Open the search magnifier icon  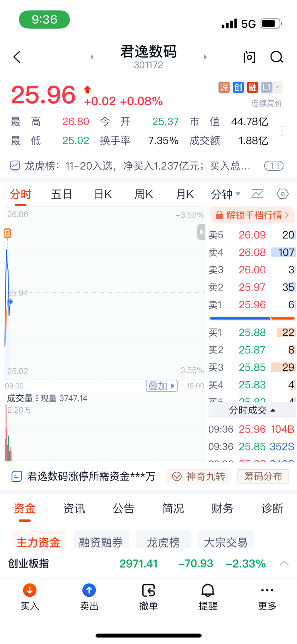(277, 57)
